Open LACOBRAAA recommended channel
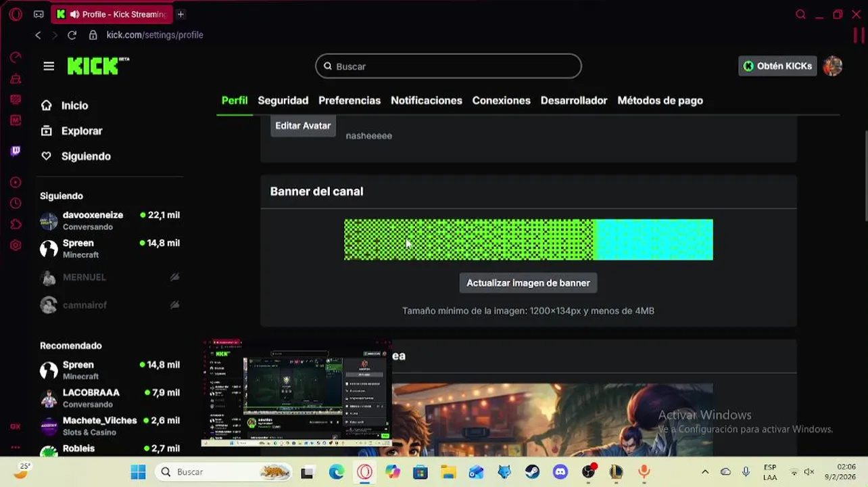The height and width of the screenshot is (487, 868). point(110,398)
